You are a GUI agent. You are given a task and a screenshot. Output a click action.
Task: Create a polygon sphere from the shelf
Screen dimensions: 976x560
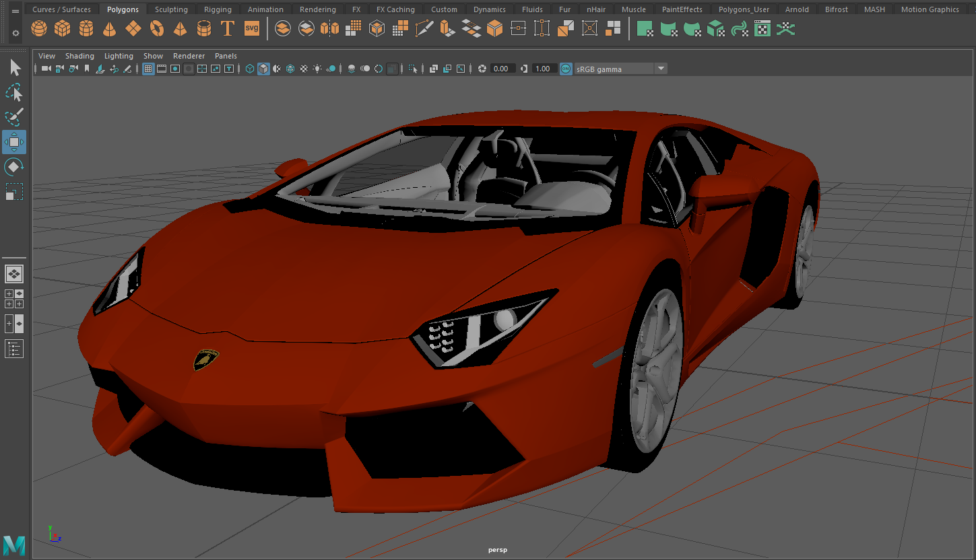39,29
